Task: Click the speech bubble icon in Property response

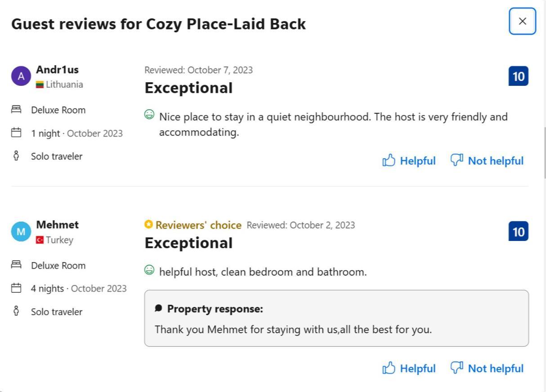Action: coord(158,308)
